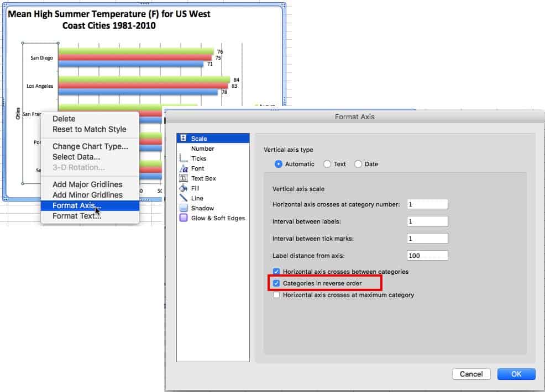Select the Number category in the sidebar

[x=202, y=149]
